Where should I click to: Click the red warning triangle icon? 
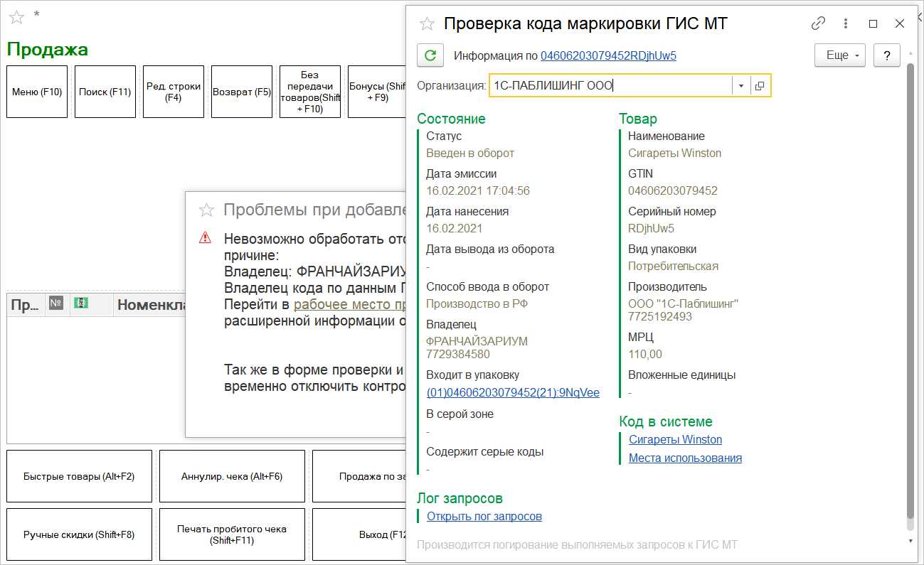coord(206,237)
